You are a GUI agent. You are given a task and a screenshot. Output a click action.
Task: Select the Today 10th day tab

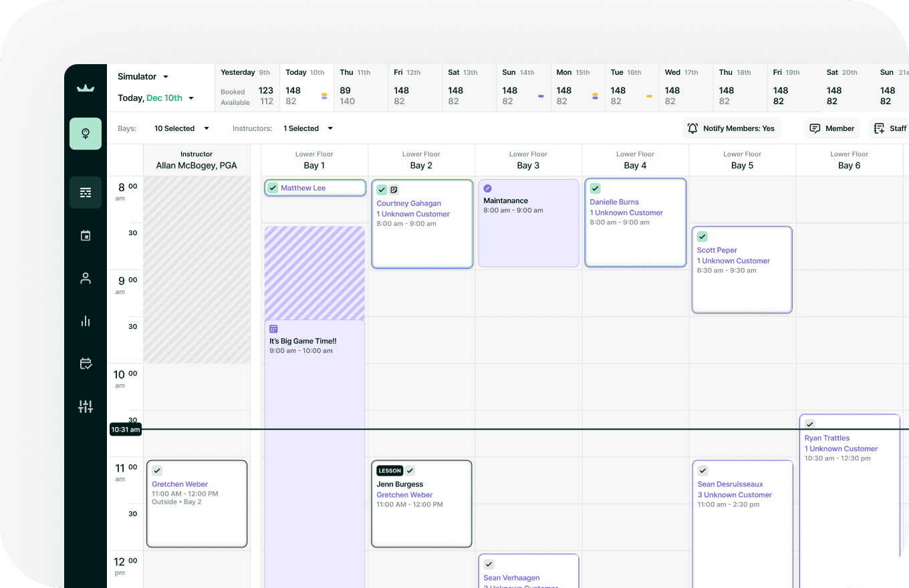pos(306,88)
